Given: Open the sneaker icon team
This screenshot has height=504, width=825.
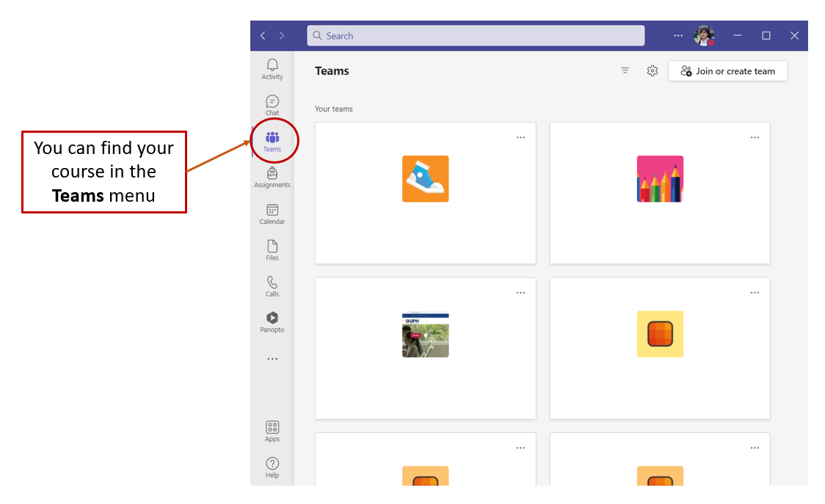Looking at the screenshot, I should coord(425,179).
